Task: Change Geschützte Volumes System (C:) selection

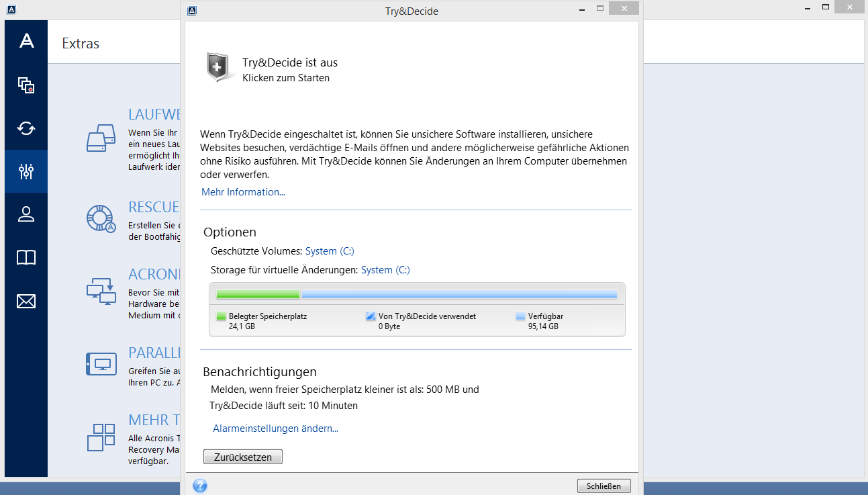Action: tap(330, 251)
